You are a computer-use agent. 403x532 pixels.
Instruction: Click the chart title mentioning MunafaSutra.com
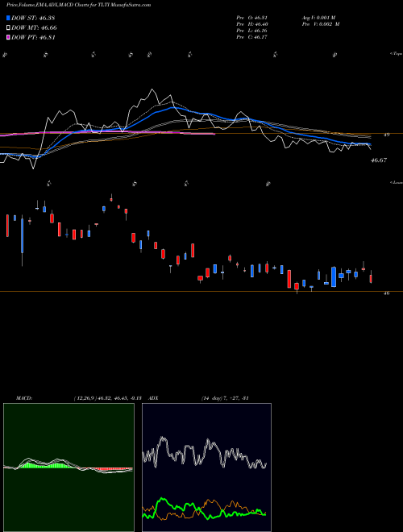coord(79,5)
